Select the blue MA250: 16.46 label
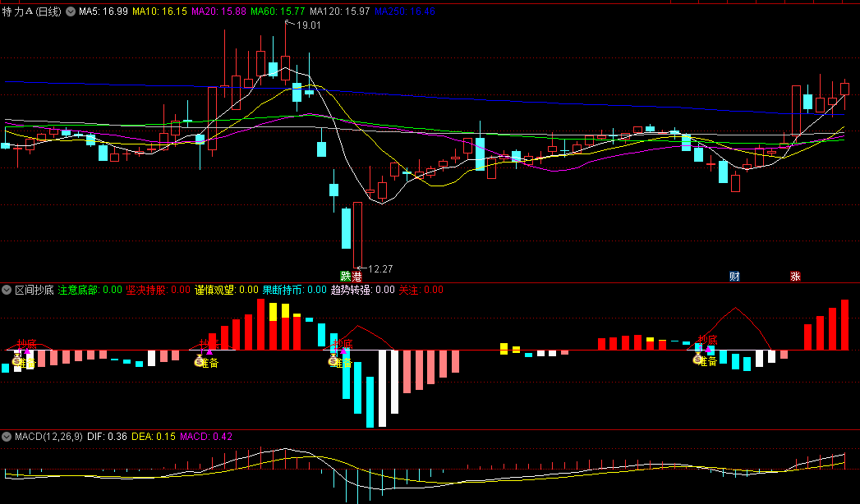This screenshot has height=504, width=860. (x=405, y=11)
